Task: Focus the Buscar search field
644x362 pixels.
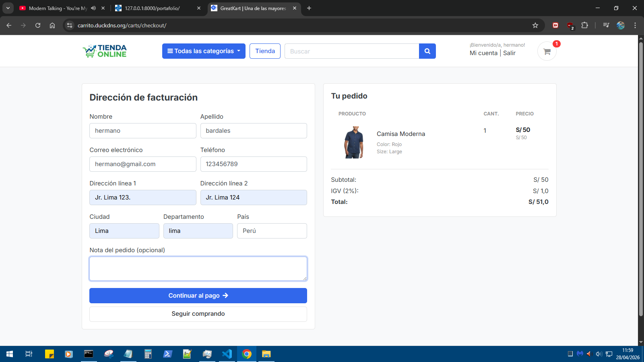Action: click(352, 51)
